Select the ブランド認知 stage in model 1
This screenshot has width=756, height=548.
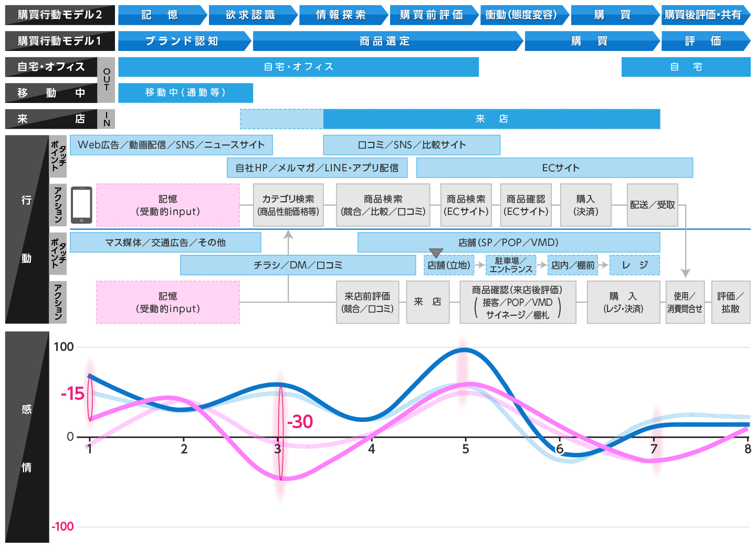tap(182, 41)
